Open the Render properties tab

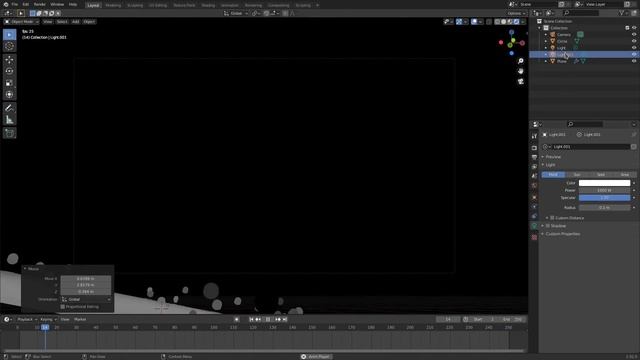tap(534, 148)
